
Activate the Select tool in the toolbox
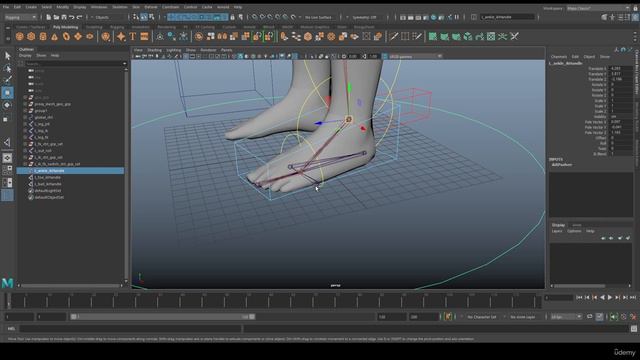tap(7, 56)
